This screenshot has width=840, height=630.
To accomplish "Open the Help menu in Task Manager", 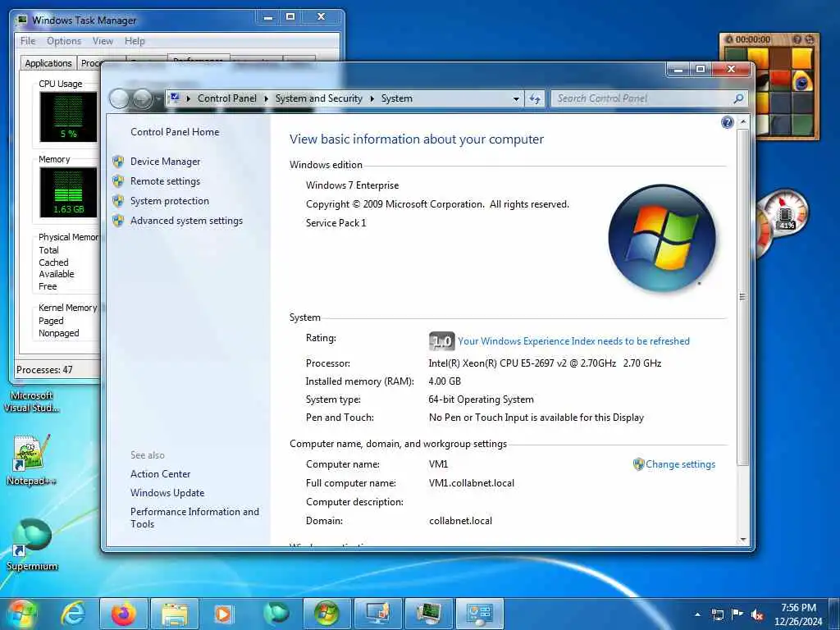I will [x=135, y=41].
